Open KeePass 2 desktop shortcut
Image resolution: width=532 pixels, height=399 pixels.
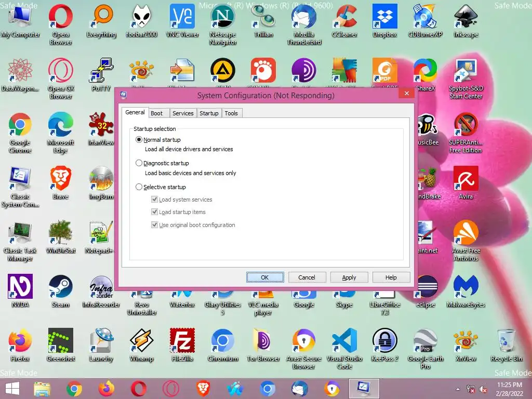point(385,344)
